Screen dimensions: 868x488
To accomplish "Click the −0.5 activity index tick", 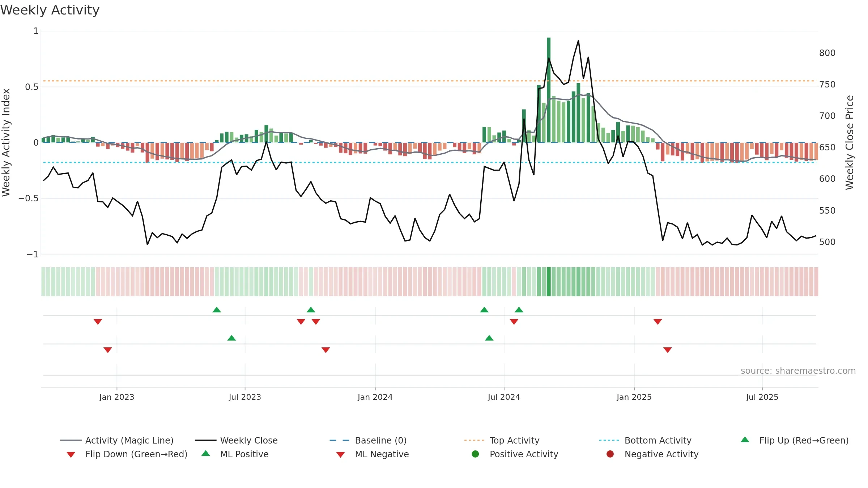I will tap(28, 198).
